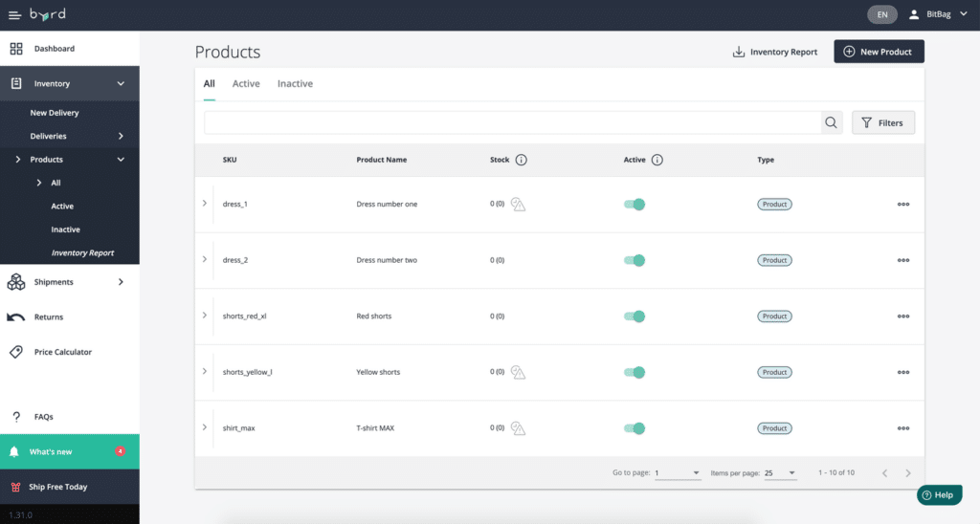Click the Product Name column header

(381, 160)
